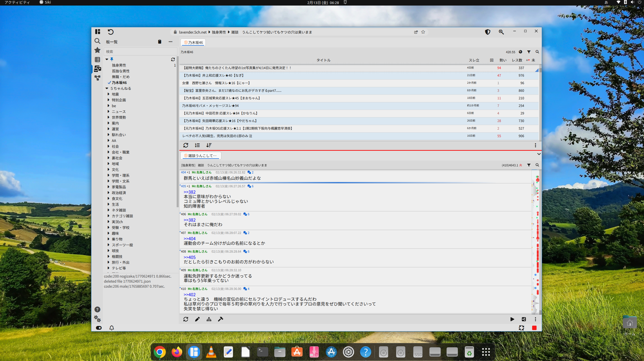The width and height of the screenshot is (644, 361).
Task: Open the notification bell in the bottom status bar
Action: [x=112, y=328]
